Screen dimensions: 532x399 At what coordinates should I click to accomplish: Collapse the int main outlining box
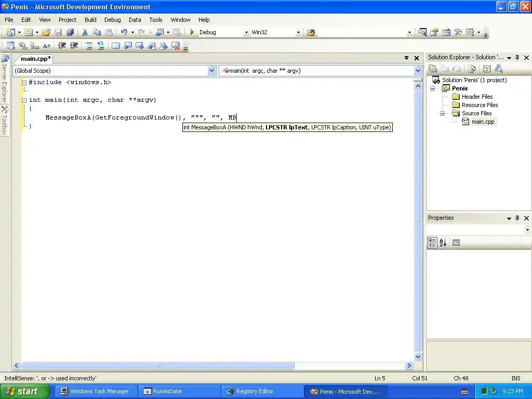click(x=24, y=100)
